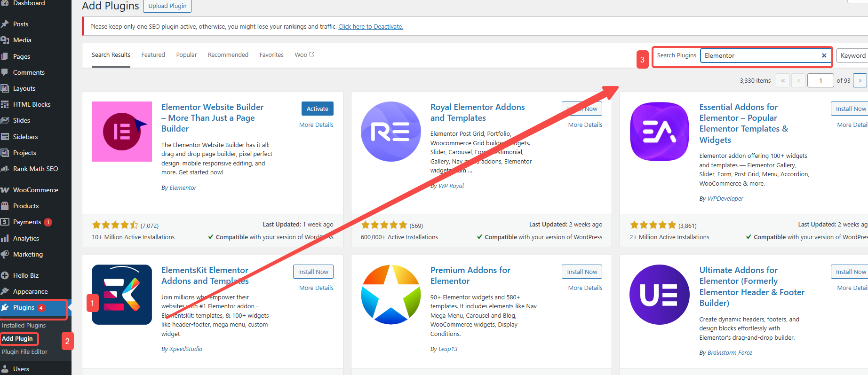Screen dimensions: 868x375
Task: Click the Payments dollar icon
Action: pyautogui.click(x=5, y=222)
